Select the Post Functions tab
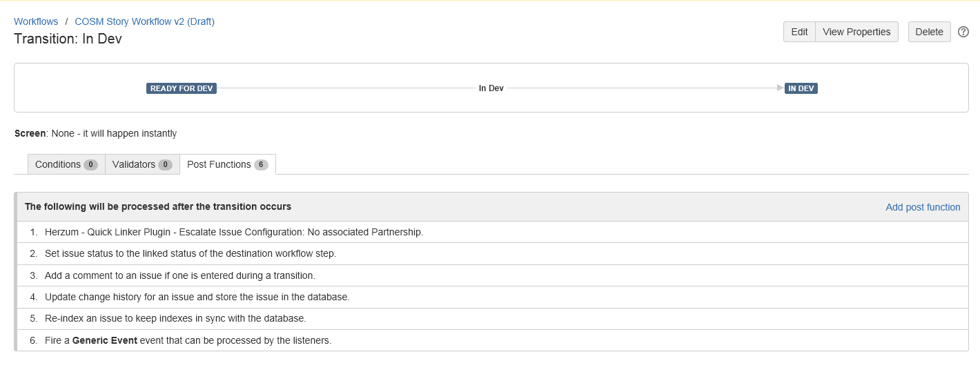 227,164
